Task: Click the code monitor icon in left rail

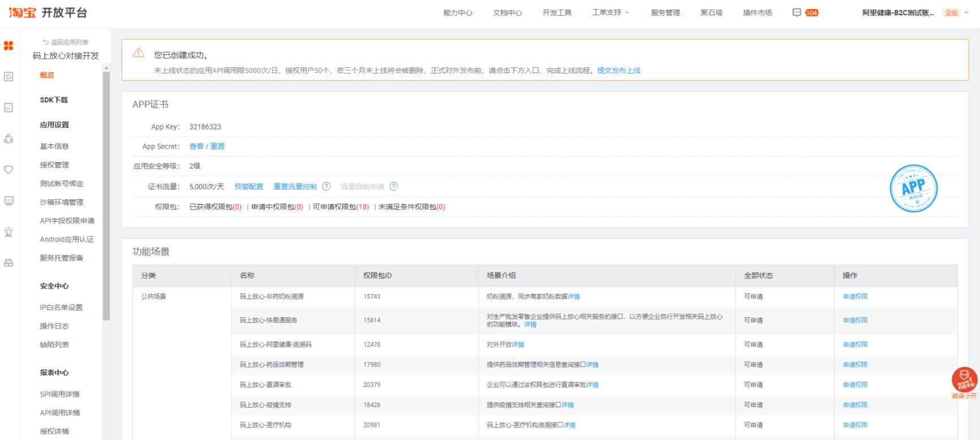Action: coord(8,200)
